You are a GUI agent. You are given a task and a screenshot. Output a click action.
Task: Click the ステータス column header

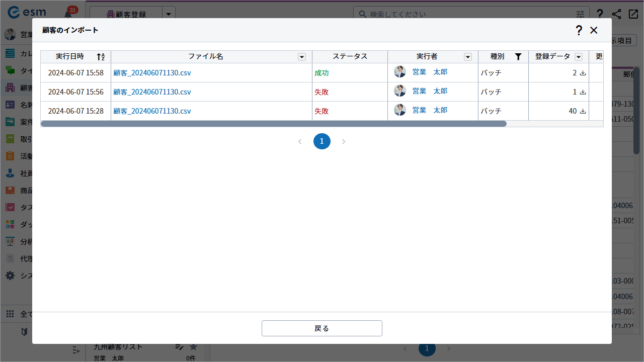point(350,57)
